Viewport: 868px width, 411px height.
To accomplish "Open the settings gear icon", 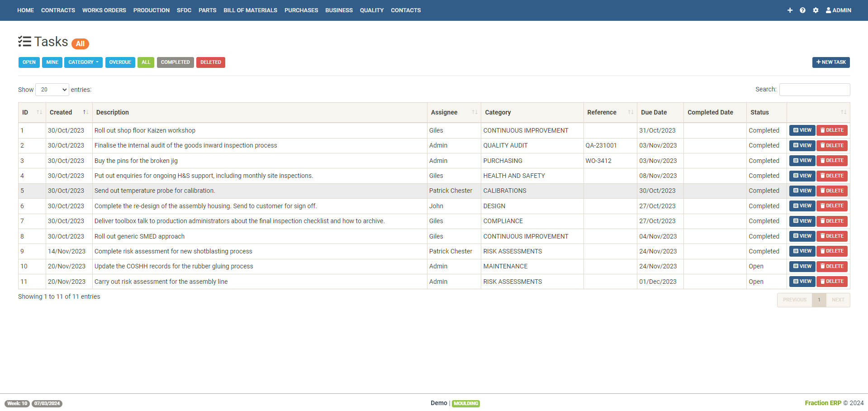I will (816, 10).
